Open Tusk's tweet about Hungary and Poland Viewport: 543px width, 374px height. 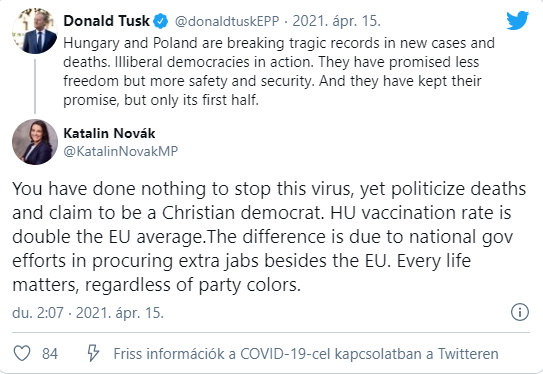pos(279,71)
